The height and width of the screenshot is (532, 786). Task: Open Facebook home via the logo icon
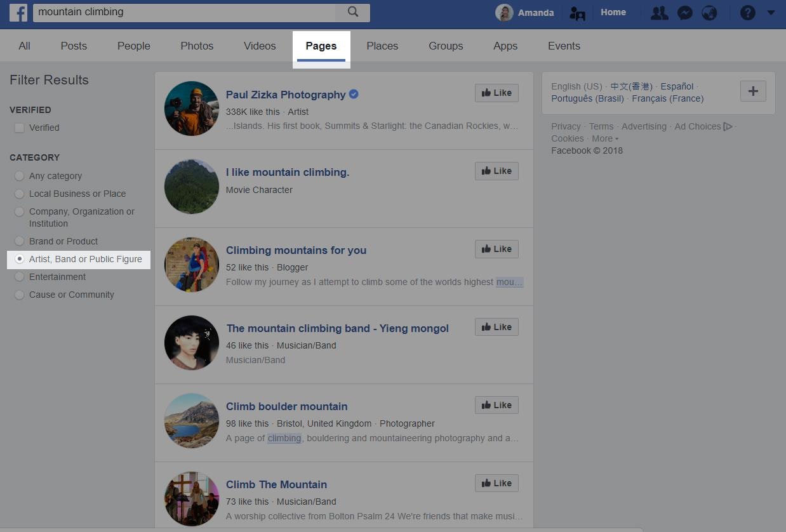click(x=18, y=12)
